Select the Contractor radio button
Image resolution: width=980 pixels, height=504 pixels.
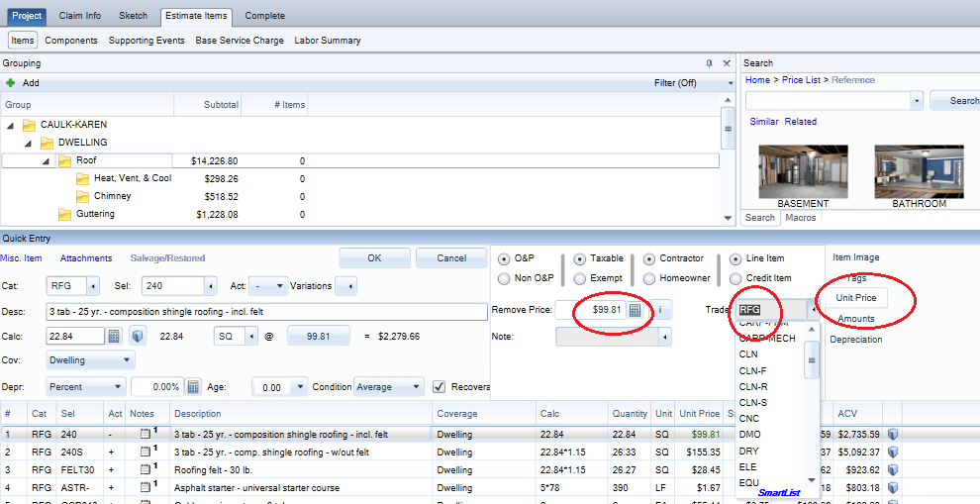coord(649,258)
